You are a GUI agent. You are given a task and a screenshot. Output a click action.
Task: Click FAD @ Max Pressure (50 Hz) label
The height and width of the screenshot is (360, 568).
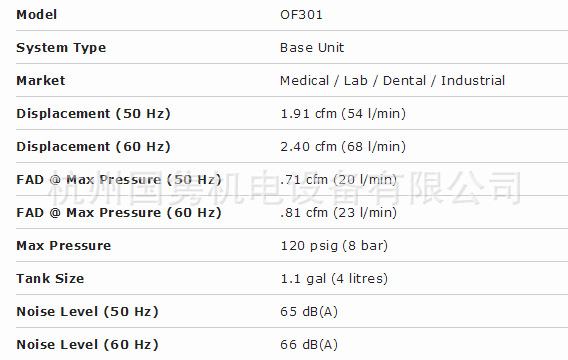[119, 180]
